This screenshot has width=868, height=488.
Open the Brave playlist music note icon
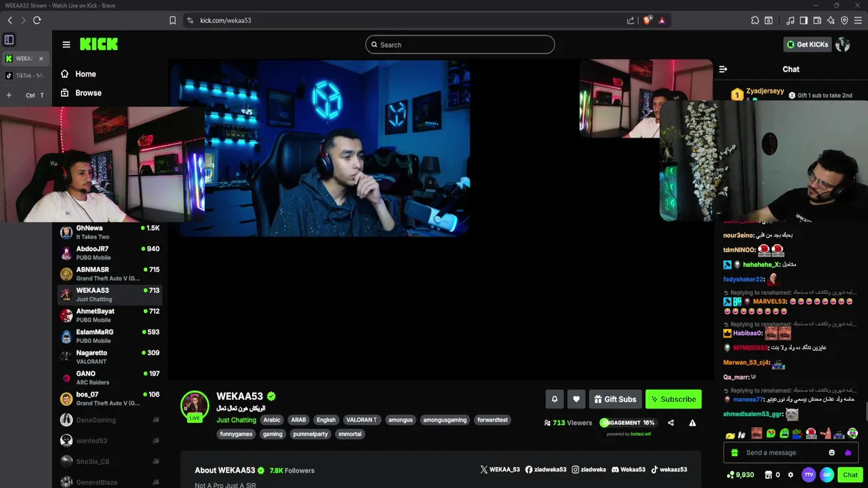pyautogui.click(x=790, y=20)
